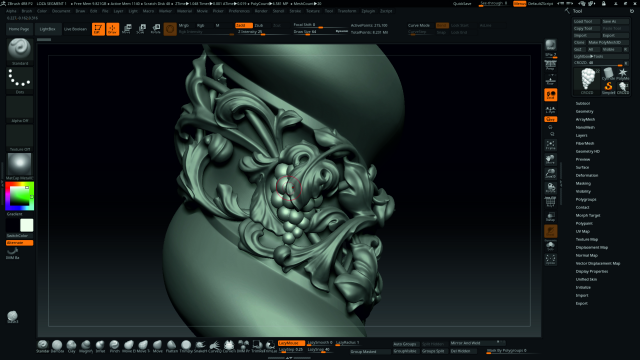This screenshot has height=360, width=640.
Task: Toggle the LazyMouse button
Action: coord(291,343)
